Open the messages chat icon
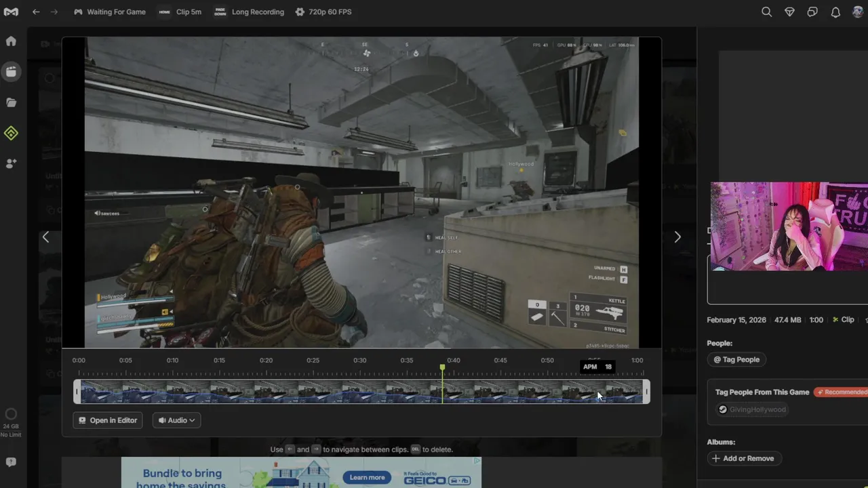This screenshot has height=488, width=868. 812,12
